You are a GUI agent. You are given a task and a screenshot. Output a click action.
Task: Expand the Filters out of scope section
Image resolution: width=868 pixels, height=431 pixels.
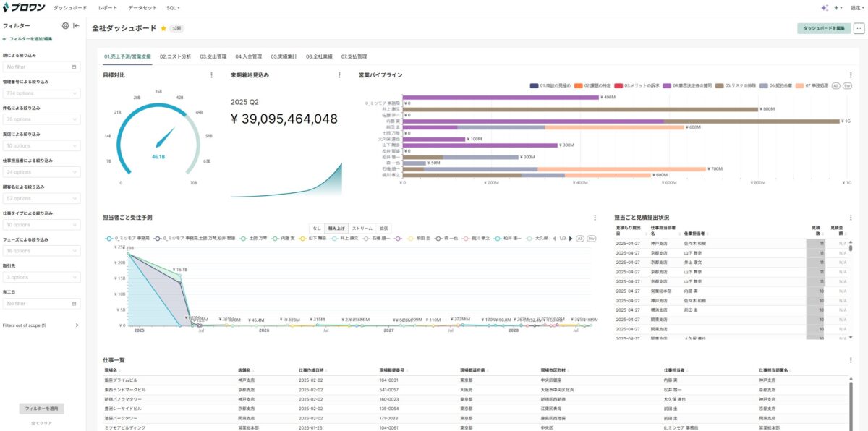(x=77, y=325)
